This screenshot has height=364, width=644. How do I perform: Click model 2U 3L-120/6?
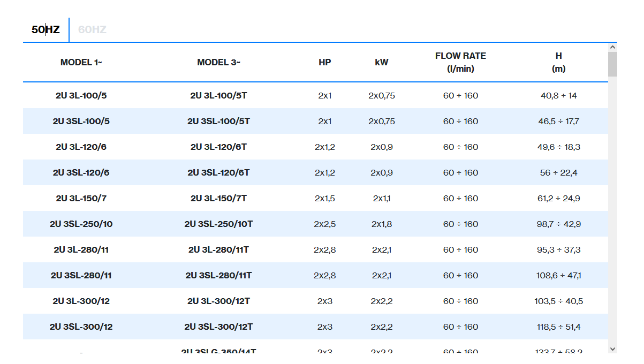[81, 147]
